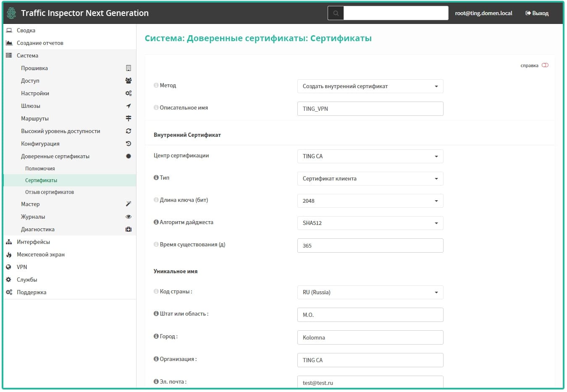Expand the Алгоритм дайджеста SHA512 dropdown
The image size is (567, 392).
(x=370, y=223)
